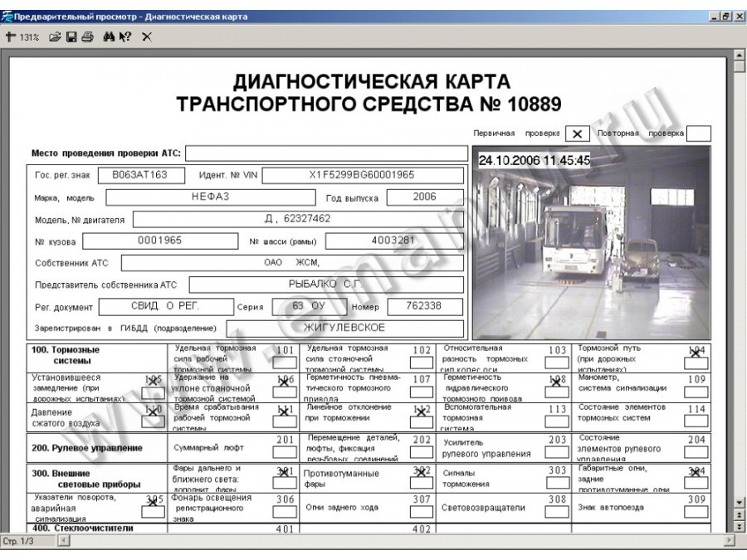Close preview using toolbar X icon

click(146, 37)
